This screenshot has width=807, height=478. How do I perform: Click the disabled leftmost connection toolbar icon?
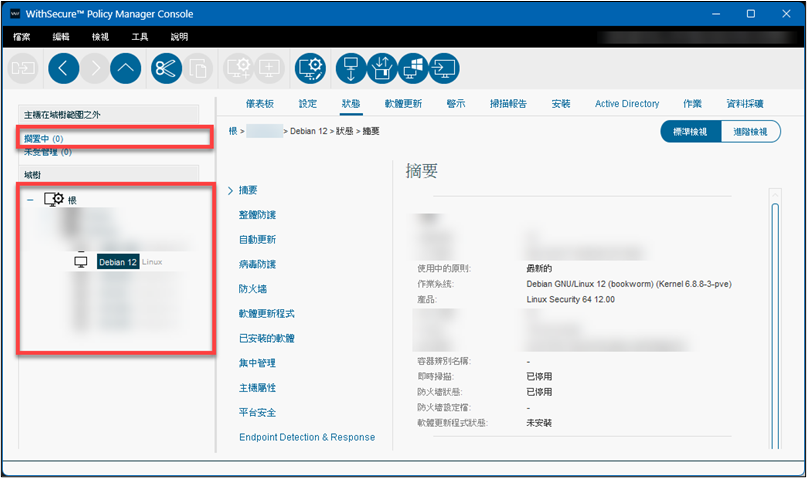(23, 68)
